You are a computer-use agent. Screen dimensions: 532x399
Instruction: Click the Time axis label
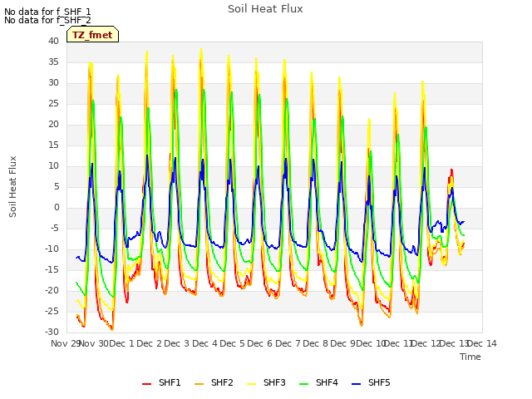470,357
